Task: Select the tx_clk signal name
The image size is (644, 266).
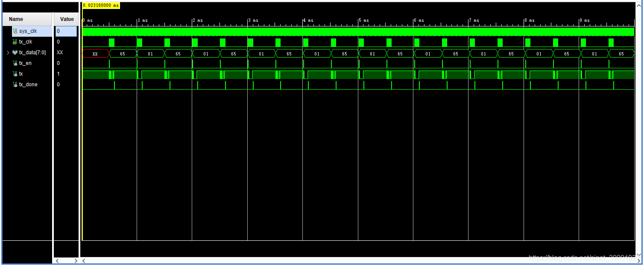Action: 26,42
